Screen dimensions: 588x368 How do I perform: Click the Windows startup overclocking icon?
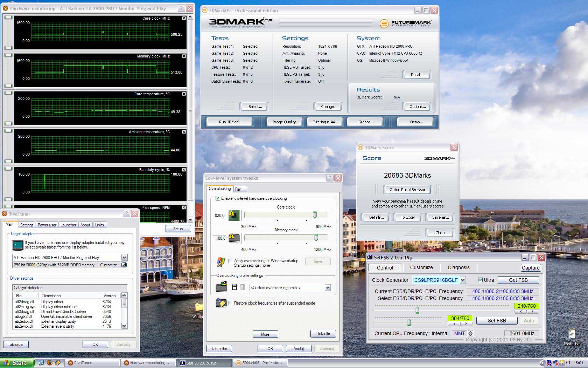tap(221, 262)
